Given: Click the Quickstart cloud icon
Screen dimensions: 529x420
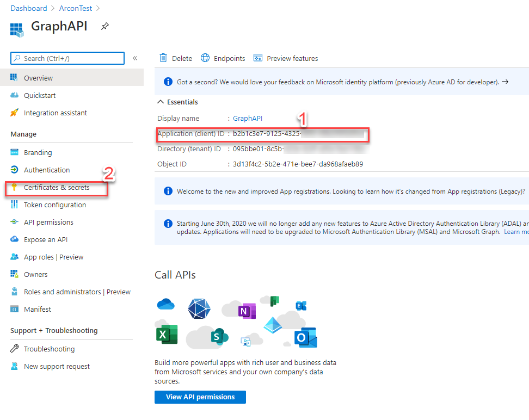Looking at the screenshot, I should [14, 95].
